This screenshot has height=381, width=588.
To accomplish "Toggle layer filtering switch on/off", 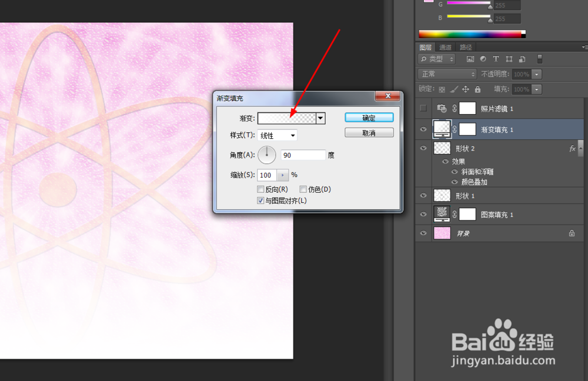I will click(x=540, y=59).
